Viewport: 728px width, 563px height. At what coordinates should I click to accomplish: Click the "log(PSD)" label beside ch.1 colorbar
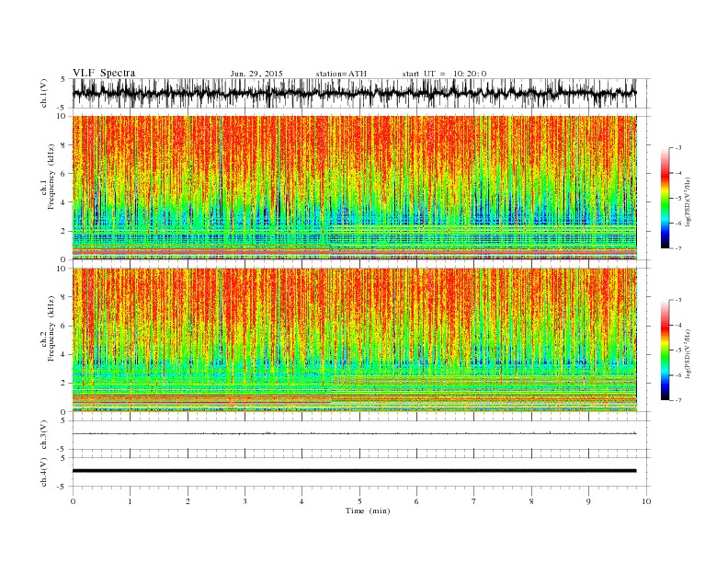click(x=688, y=201)
